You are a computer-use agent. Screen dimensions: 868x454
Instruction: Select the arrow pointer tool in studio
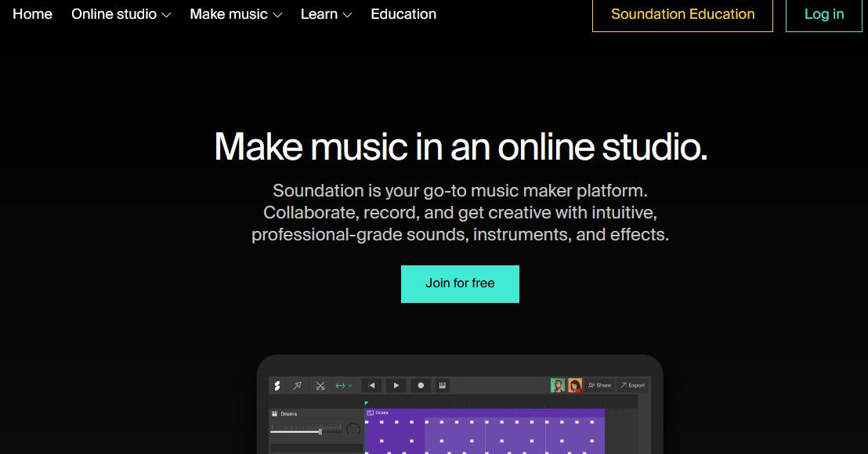(x=297, y=385)
